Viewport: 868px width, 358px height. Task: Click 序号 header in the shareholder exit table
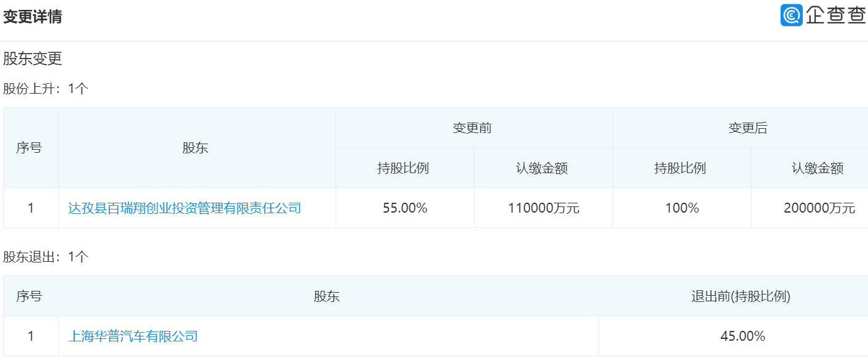pyautogui.click(x=29, y=296)
